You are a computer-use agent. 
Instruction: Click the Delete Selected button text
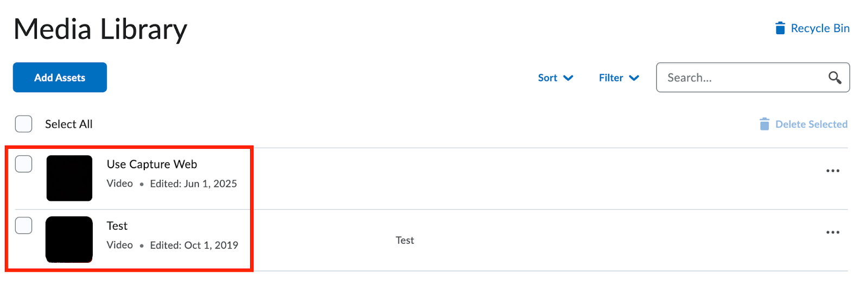pyautogui.click(x=811, y=124)
